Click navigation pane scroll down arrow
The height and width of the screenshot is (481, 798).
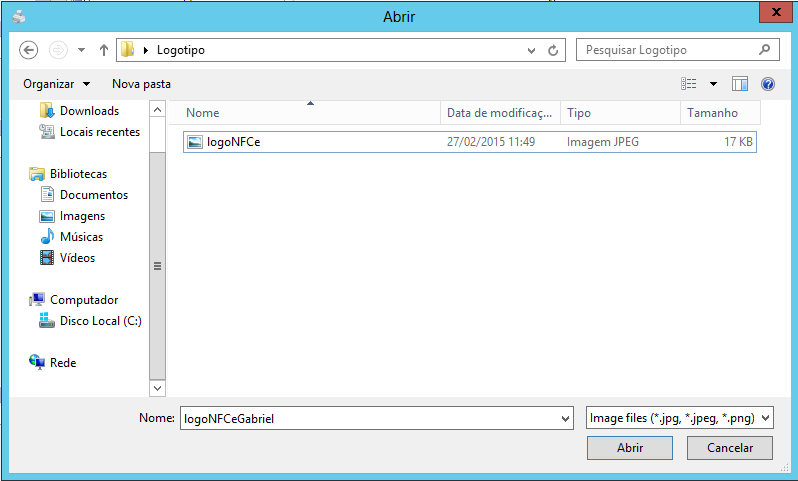(157, 388)
